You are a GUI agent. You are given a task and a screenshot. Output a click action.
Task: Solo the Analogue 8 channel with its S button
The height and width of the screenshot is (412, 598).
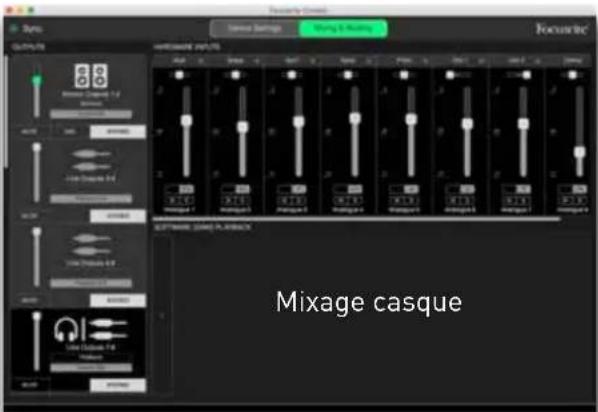[580, 200]
